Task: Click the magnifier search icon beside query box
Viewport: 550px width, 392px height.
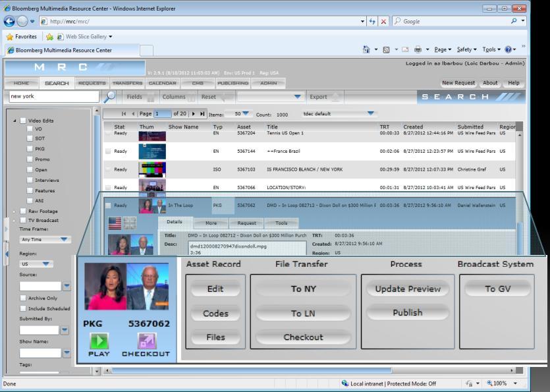Action: click(109, 96)
